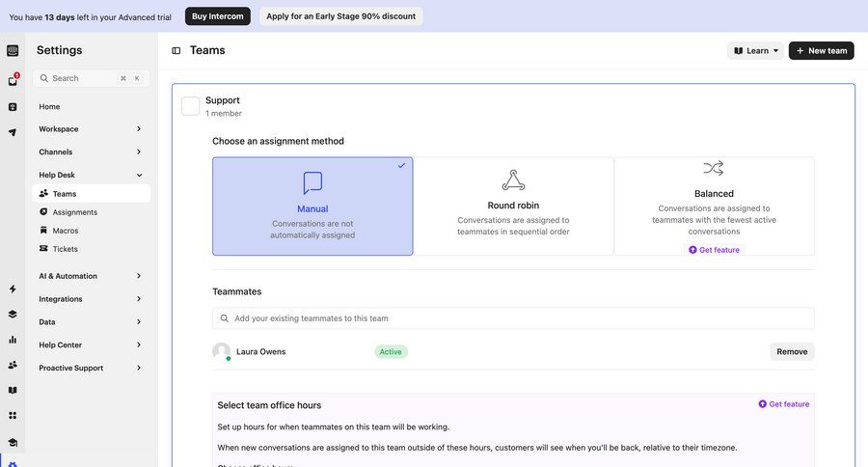Click the Active status badge
868x467 pixels.
pyautogui.click(x=391, y=351)
